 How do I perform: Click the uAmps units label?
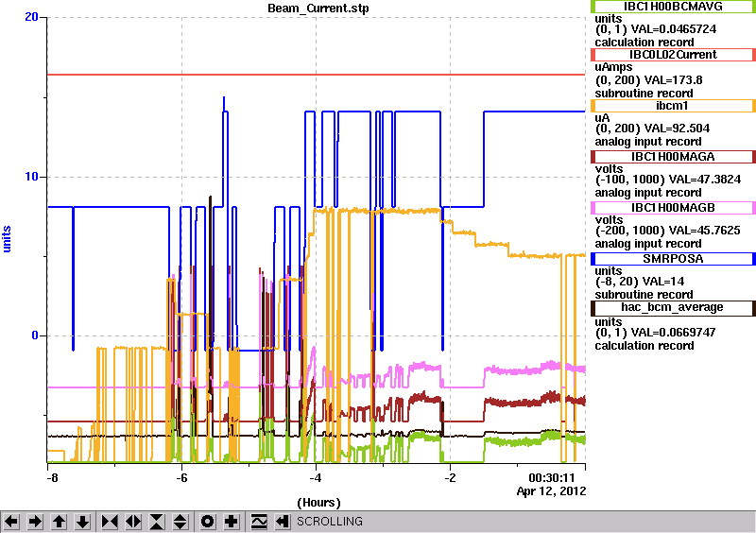613,67
